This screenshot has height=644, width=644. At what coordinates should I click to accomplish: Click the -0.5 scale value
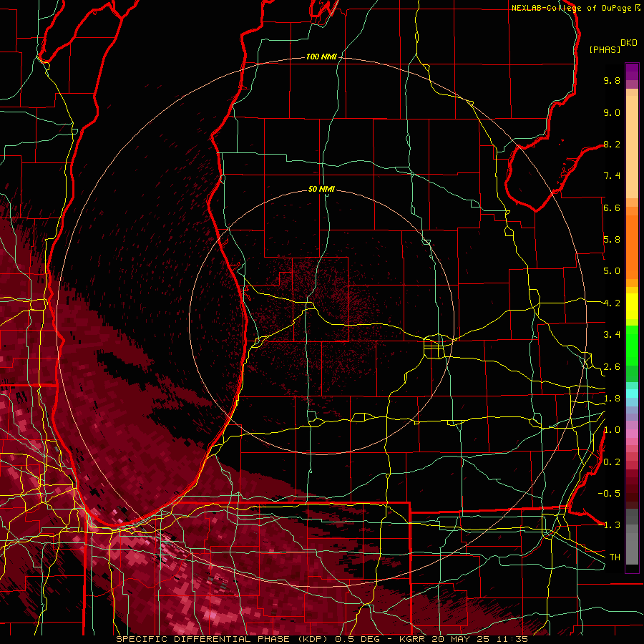click(609, 494)
